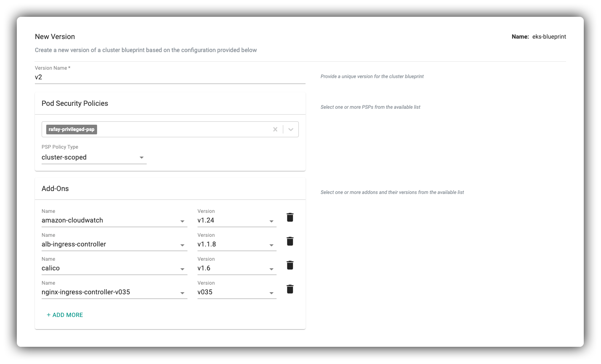Screen dimensions: 601x364
Task: Open the v1.1.8 version dropdown
Action: pyautogui.click(x=237, y=244)
